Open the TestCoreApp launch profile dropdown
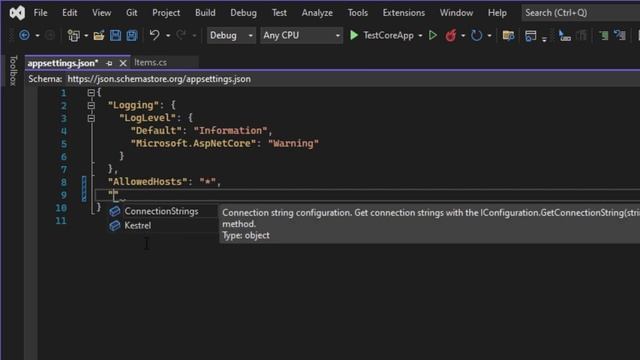 pos(420,36)
